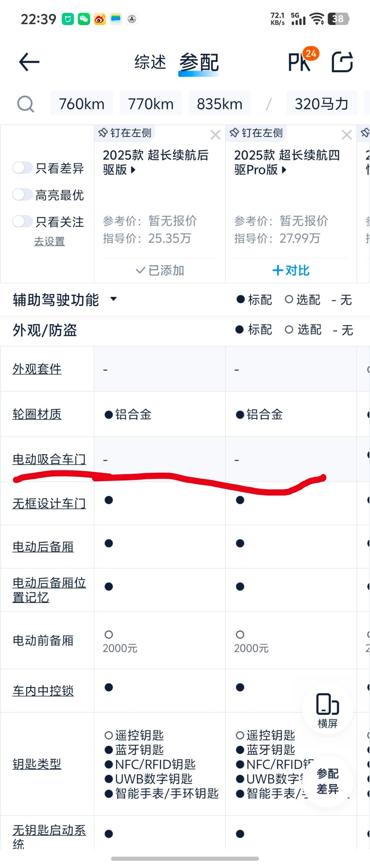This screenshot has height=868, width=370.
Task: Add Pro版 with +对比 button
Action: [x=291, y=270]
